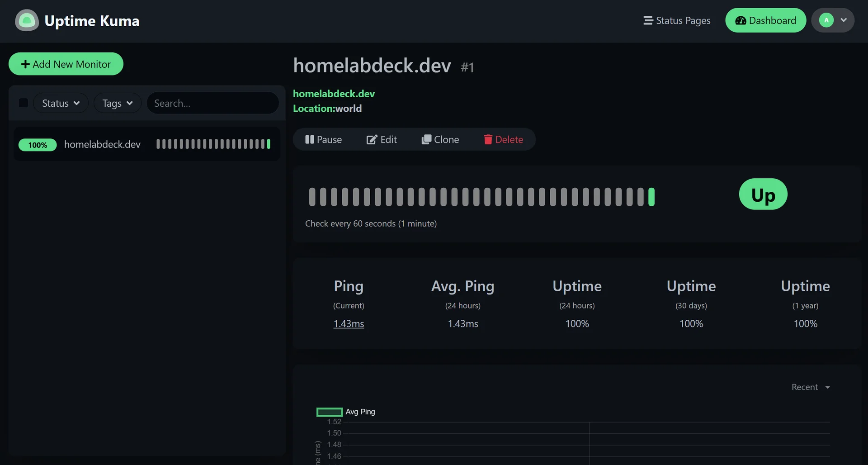Focus the monitor Search field
The width and height of the screenshot is (868, 465).
pos(212,103)
